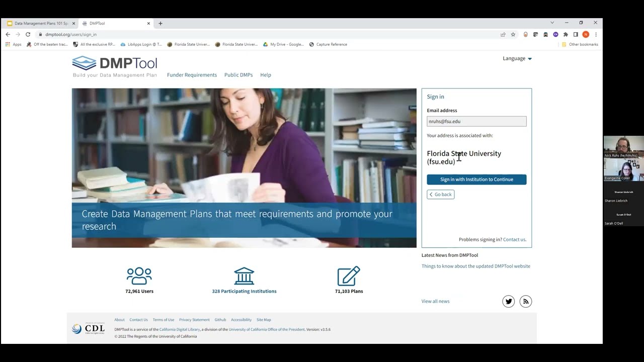
Task: Close the DMPTool tab
Action: (x=148, y=23)
